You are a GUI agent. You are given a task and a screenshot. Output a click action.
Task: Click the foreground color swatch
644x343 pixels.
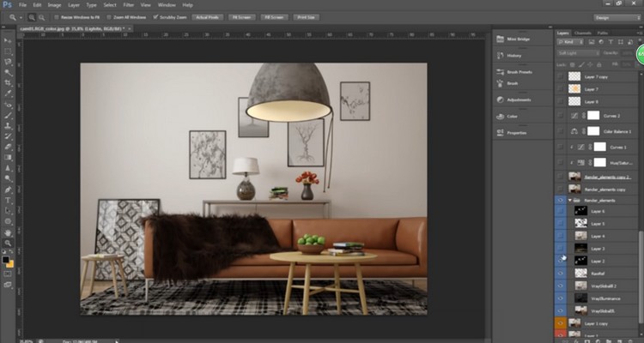(x=7, y=258)
